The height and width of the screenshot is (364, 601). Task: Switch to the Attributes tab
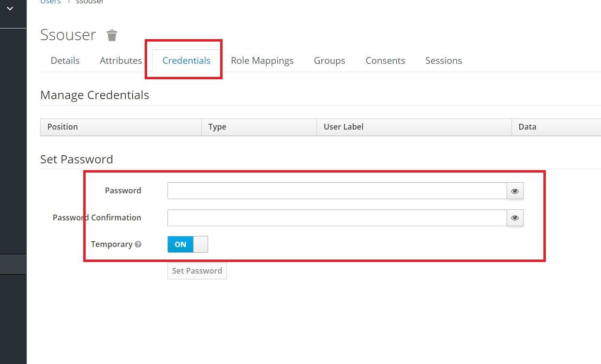click(x=120, y=60)
